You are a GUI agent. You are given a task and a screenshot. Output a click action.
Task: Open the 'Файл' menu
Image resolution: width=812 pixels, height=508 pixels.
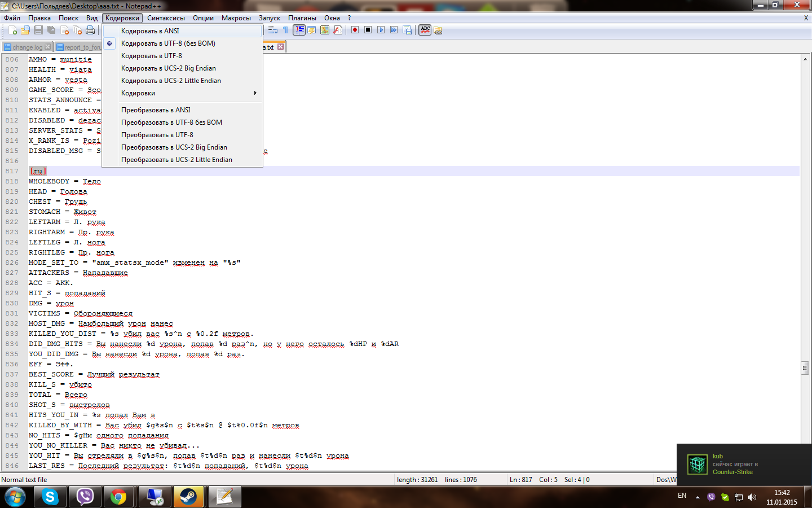[12, 18]
